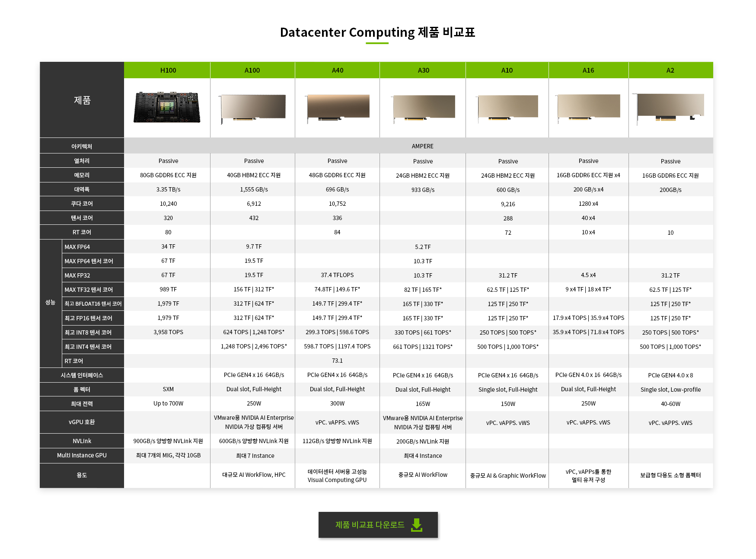756x559 pixels.
Task: Click the 16GB GDDR6 ECC 지원 x4 cell
Action: pyautogui.click(x=588, y=175)
